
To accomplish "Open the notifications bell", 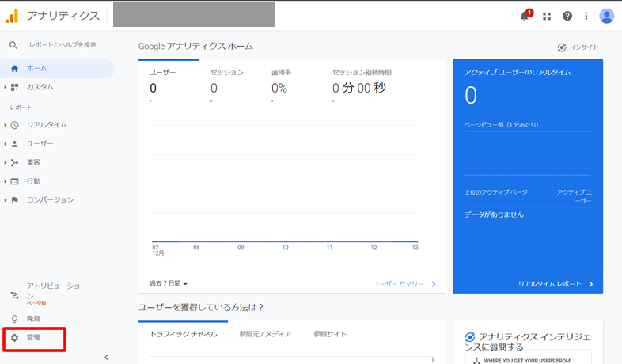I will (x=525, y=16).
